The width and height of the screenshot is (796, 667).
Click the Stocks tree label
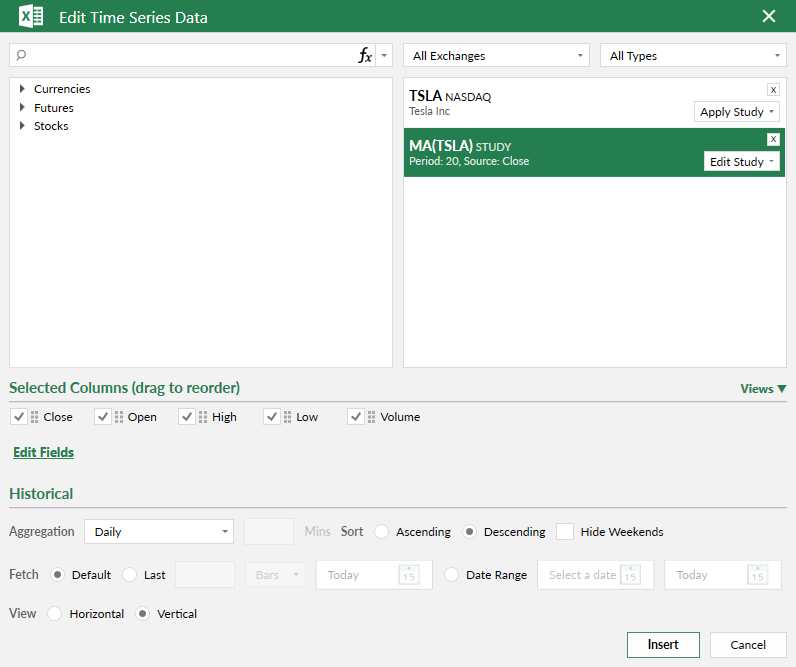click(x=51, y=126)
